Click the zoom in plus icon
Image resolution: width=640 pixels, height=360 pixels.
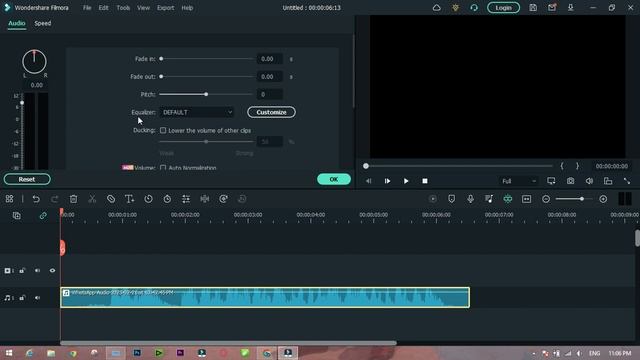point(603,199)
